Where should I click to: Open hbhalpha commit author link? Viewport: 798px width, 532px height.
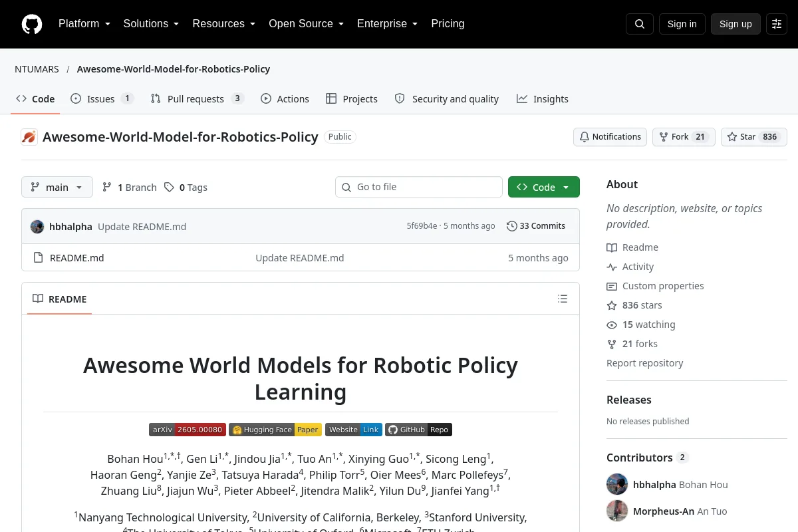click(x=70, y=226)
